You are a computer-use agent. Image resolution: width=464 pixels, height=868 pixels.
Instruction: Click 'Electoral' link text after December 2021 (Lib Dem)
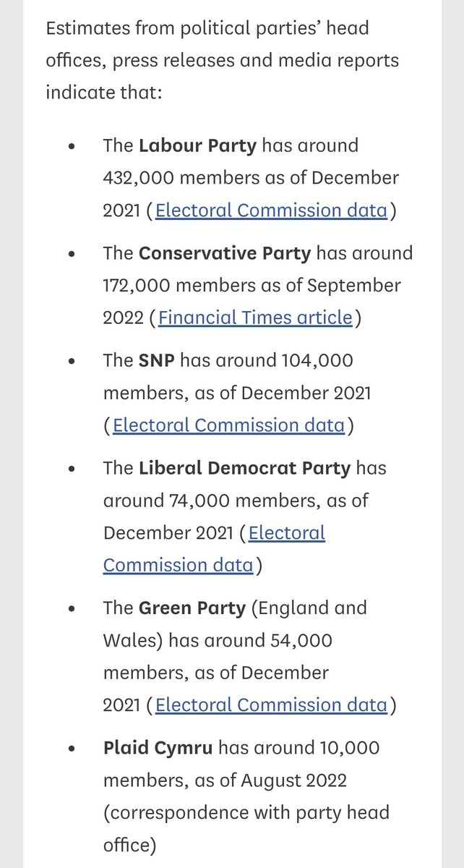coord(287,533)
